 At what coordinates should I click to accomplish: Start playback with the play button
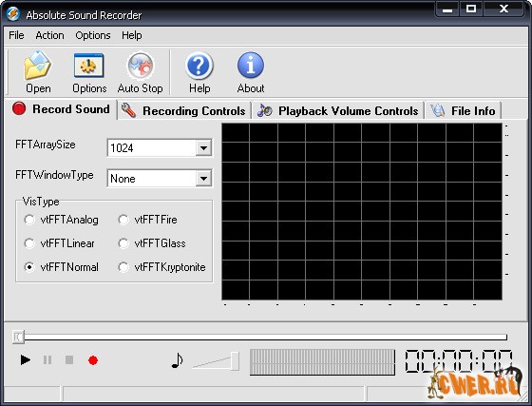click(x=25, y=359)
